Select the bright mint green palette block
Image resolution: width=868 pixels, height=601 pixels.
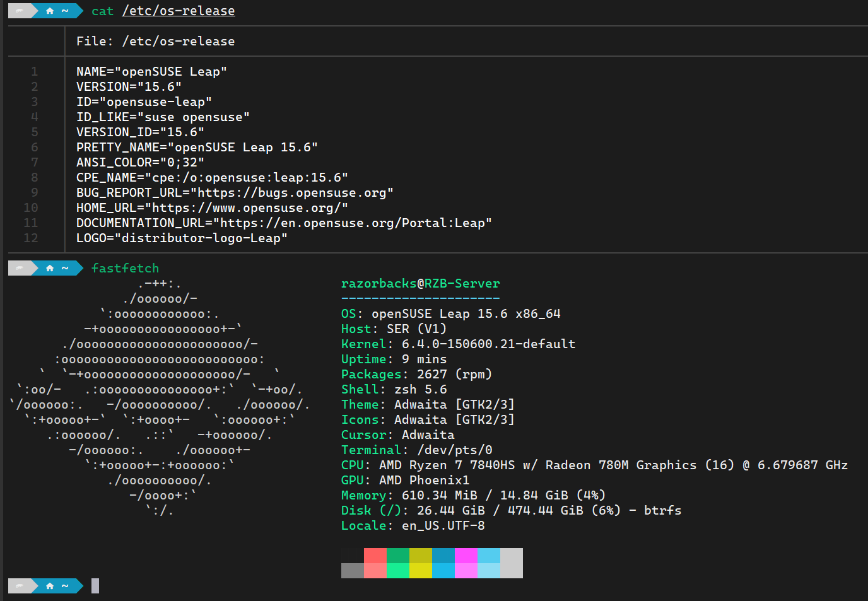pyautogui.click(x=398, y=571)
